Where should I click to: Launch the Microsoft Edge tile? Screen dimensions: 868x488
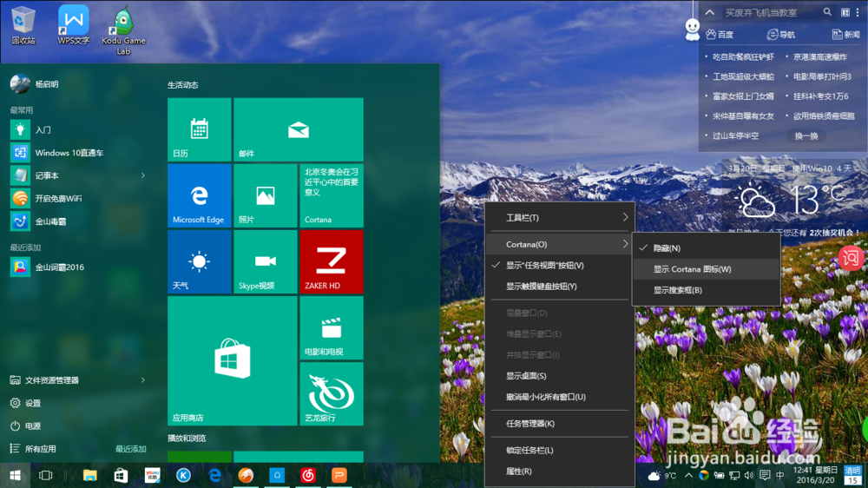(200, 195)
